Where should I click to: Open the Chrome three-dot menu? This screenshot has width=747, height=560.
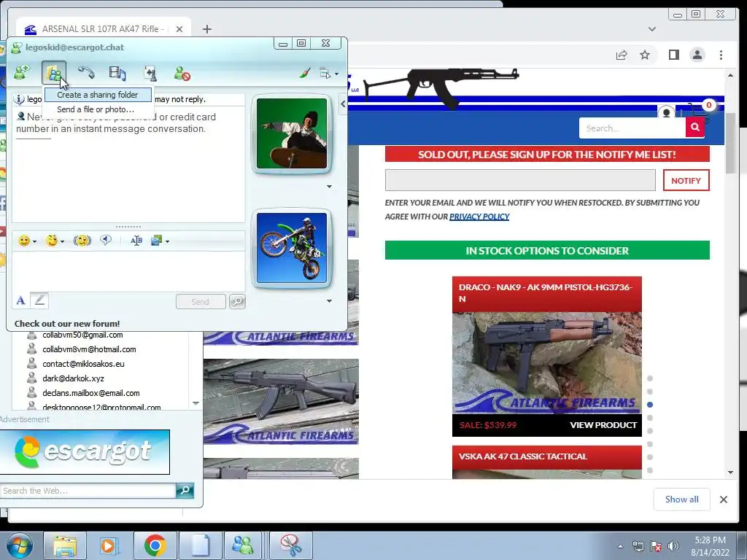(721, 55)
